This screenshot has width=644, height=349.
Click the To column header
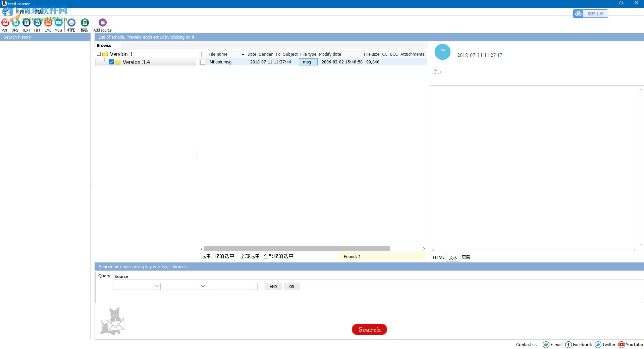coord(278,54)
